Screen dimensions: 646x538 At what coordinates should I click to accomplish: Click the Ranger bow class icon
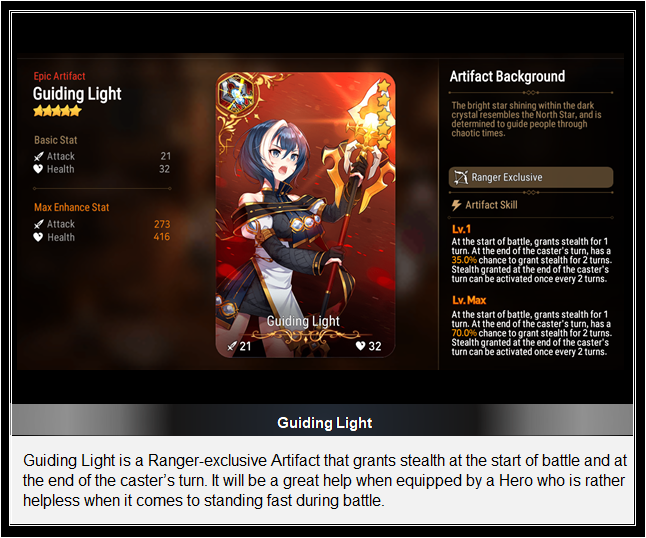tap(461, 178)
